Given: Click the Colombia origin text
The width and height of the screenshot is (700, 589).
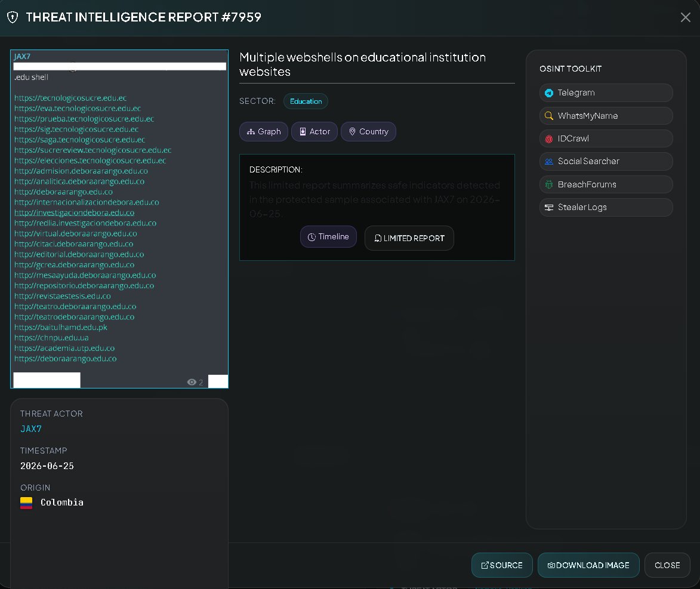Looking at the screenshot, I should [62, 503].
